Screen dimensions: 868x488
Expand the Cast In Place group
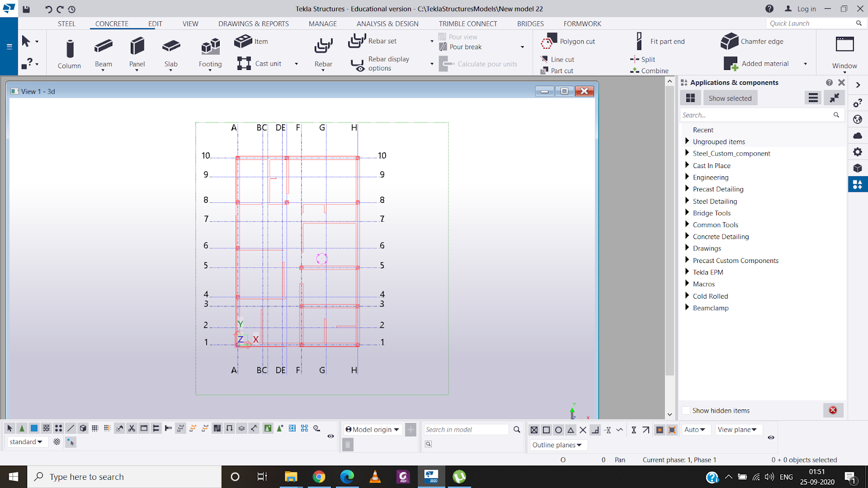point(687,165)
